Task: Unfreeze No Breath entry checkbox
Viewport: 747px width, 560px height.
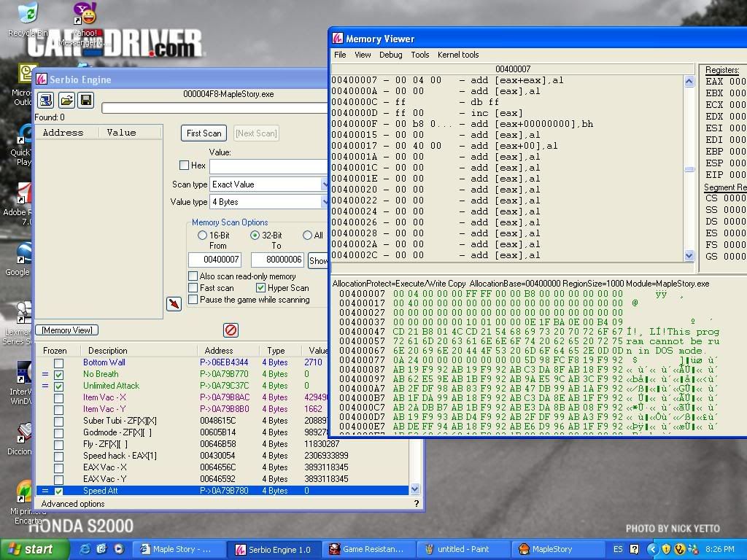Action: [x=58, y=375]
